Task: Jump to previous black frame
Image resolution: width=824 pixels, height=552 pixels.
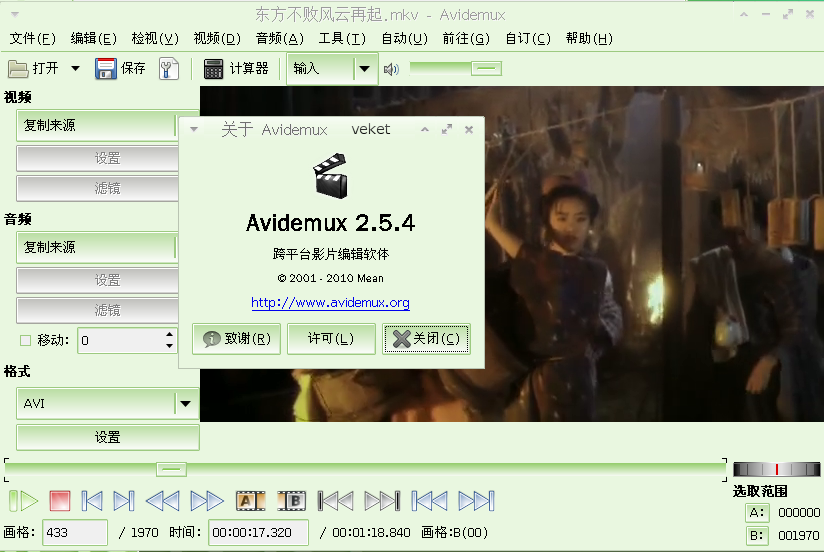Action: (336, 501)
